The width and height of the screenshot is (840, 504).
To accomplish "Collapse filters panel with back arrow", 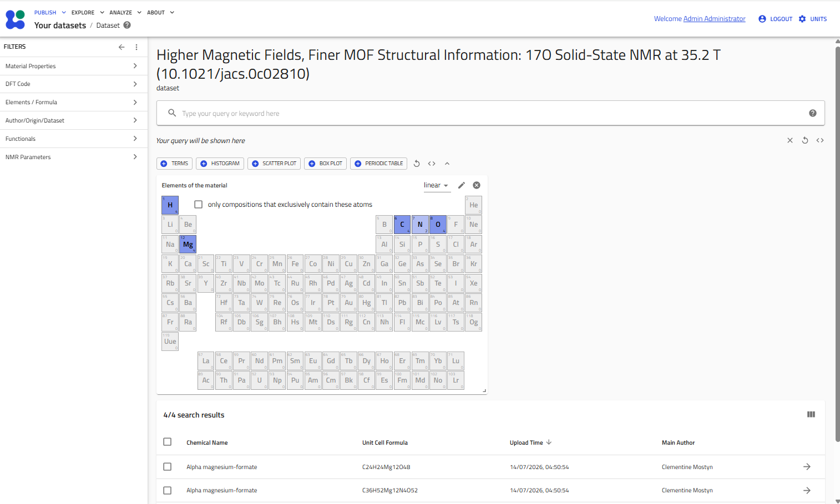I will coord(122,47).
